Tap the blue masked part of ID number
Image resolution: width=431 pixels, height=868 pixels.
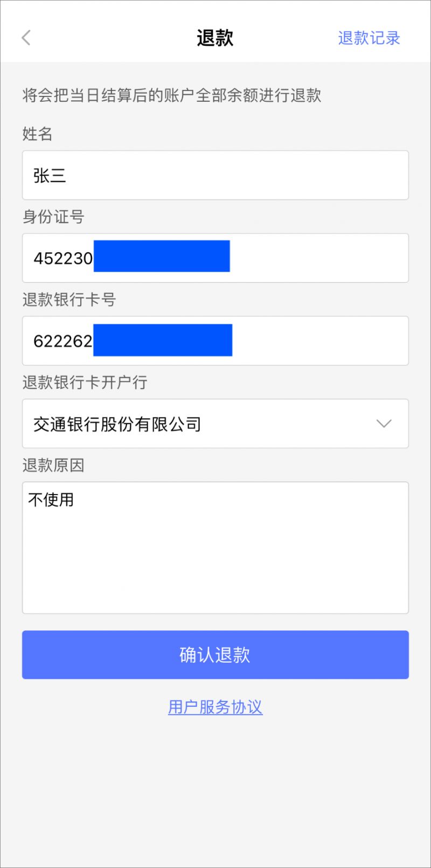(162, 256)
